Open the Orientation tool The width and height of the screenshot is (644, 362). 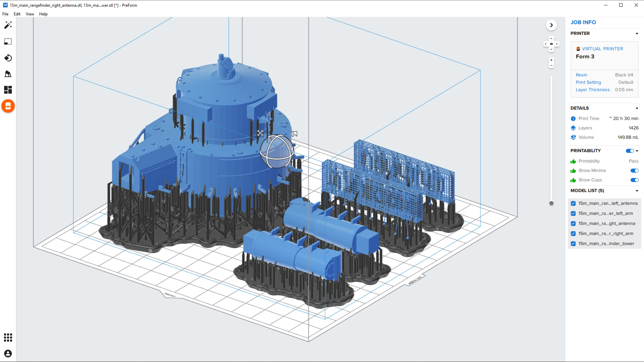coord(8,58)
